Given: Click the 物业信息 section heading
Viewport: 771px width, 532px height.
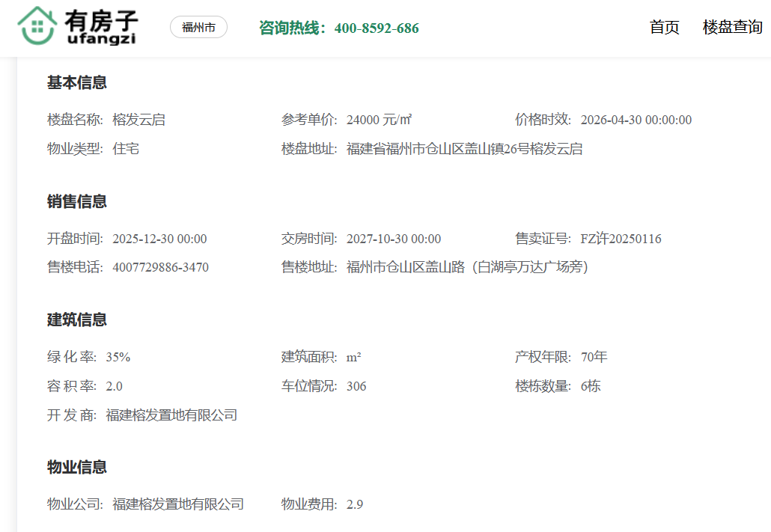Looking at the screenshot, I should pyautogui.click(x=76, y=467).
